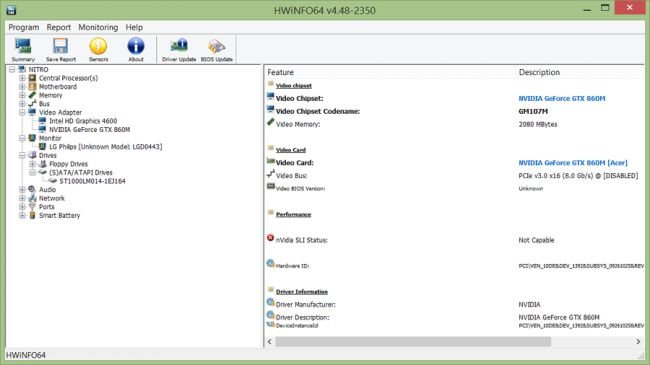Click the Drives node icon
This screenshot has height=365, width=650.
click(32, 155)
